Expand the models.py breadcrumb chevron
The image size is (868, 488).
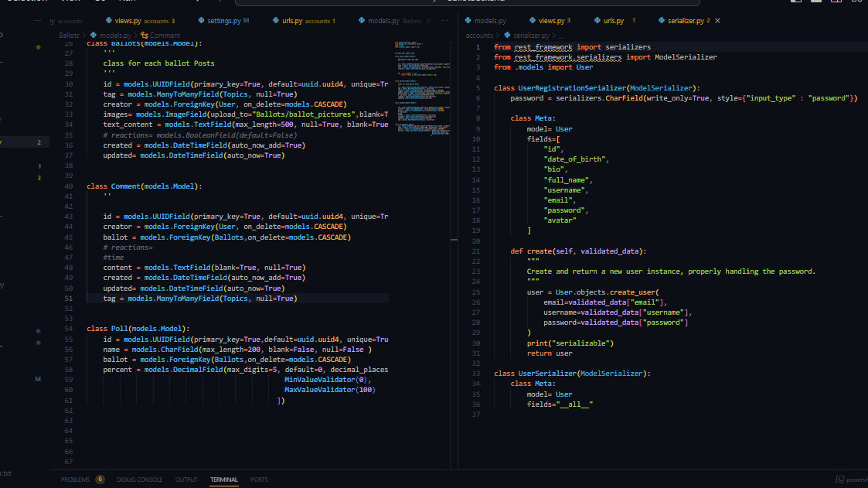point(136,36)
